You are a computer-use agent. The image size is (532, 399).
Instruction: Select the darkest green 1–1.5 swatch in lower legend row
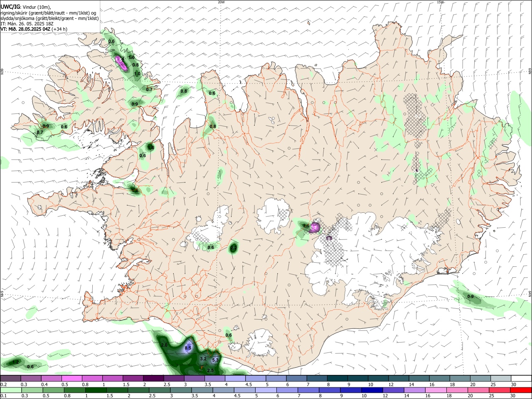tap(96, 390)
